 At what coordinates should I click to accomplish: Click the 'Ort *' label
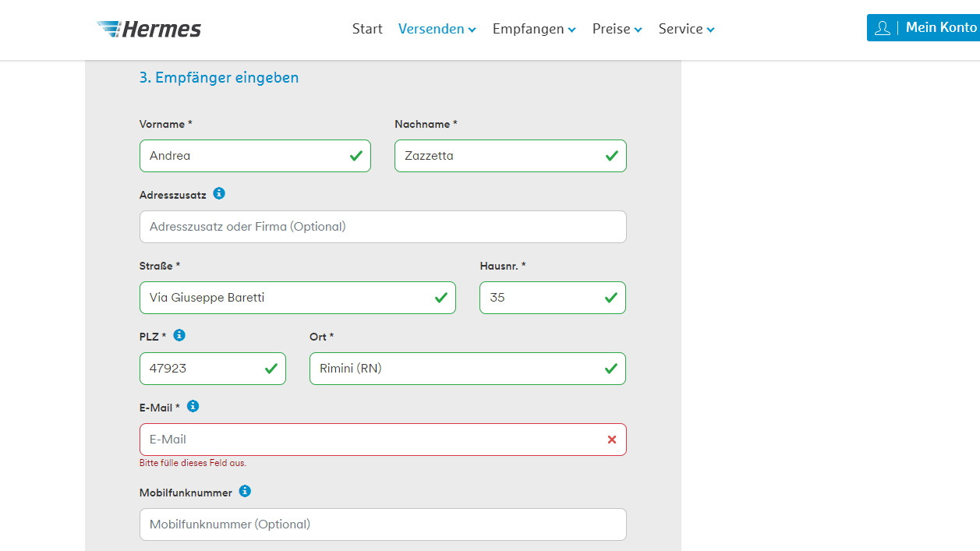point(321,337)
